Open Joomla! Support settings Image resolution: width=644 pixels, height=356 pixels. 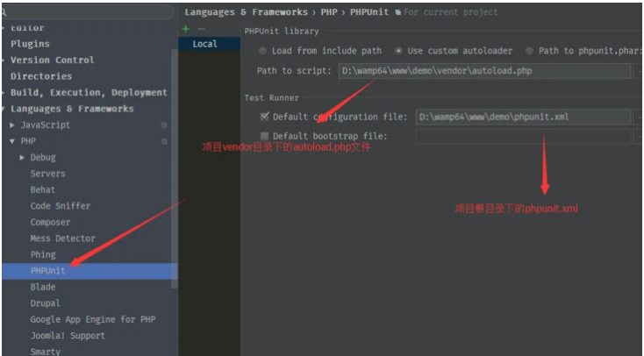[68, 336]
